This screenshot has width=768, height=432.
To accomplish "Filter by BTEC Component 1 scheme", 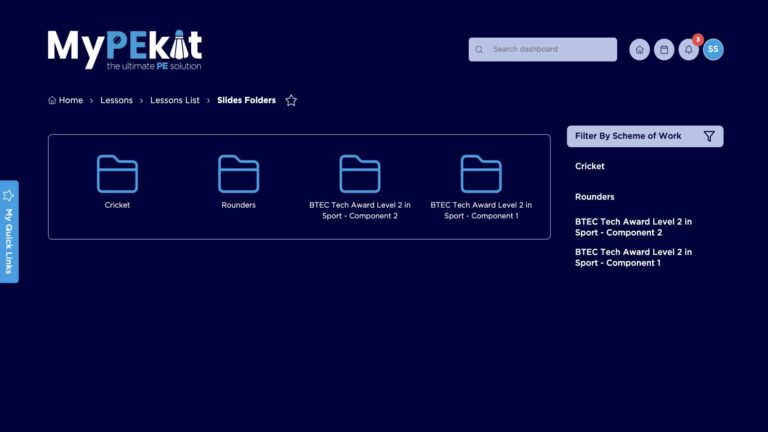I will click(633, 258).
